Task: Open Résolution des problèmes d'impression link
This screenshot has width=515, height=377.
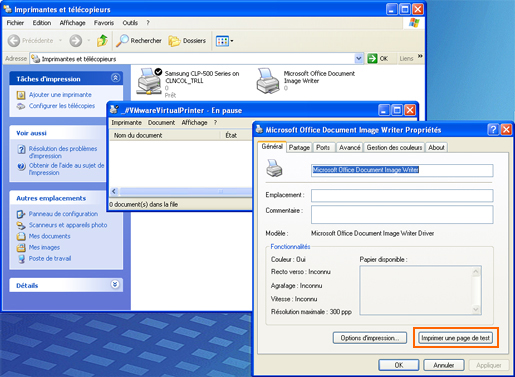Action: click(63, 152)
